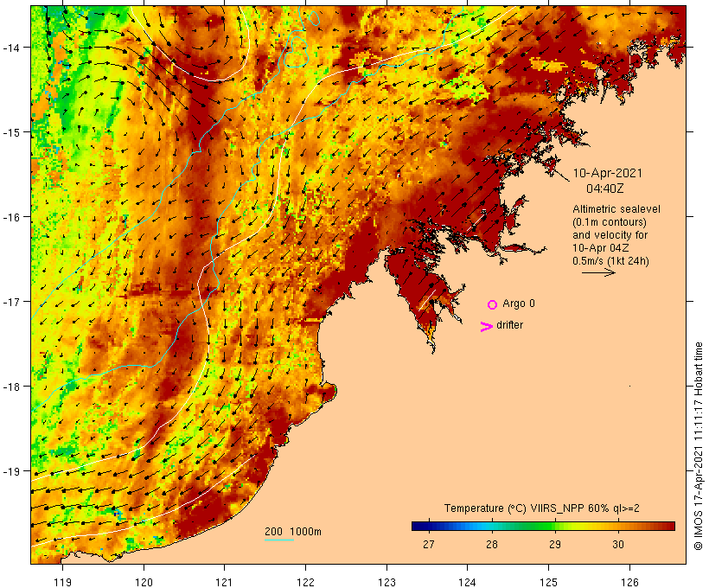Click the '-16' latitude axis label

[11, 217]
